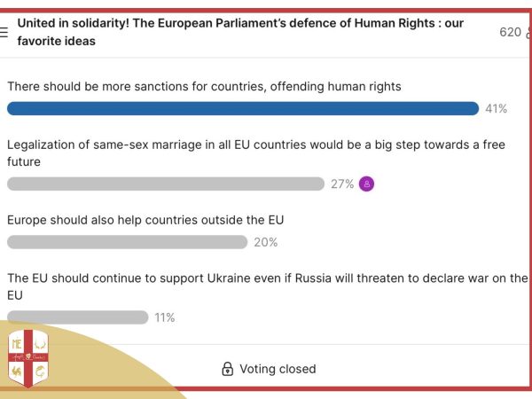
Task: Click the gray 20% result bar
Action: coord(127,242)
